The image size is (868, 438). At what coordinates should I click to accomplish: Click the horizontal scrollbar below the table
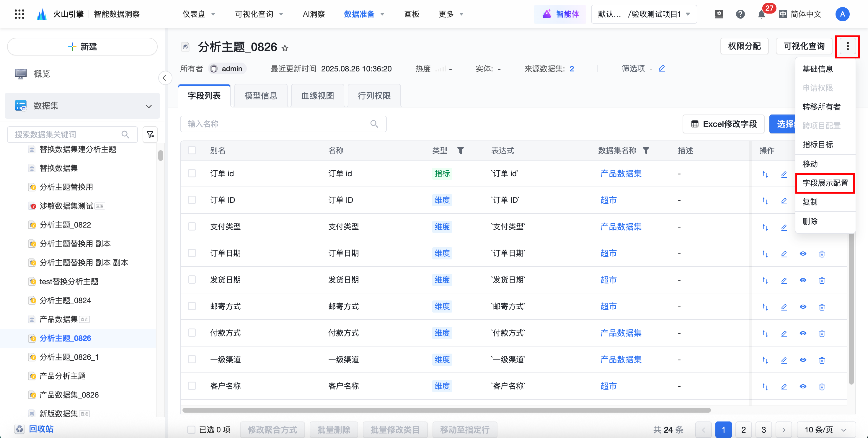click(x=446, y=410)
